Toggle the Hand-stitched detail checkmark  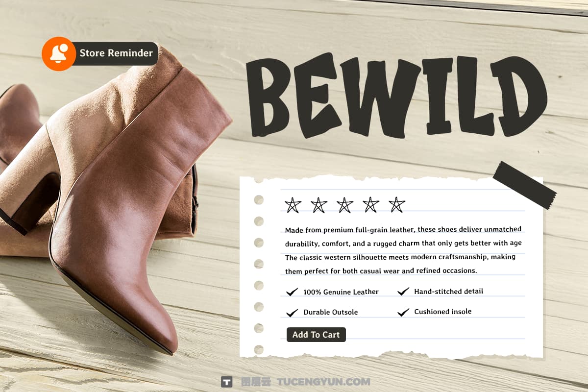point(403,292)
